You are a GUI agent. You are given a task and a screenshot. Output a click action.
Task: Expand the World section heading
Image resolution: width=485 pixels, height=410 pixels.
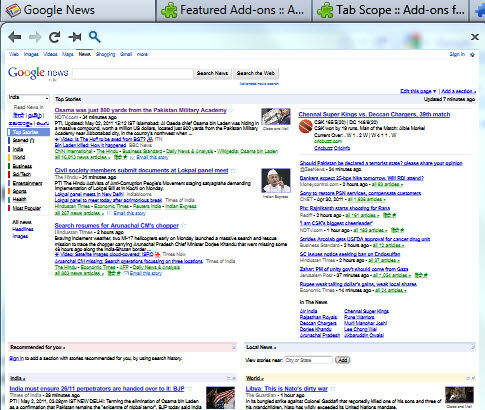(x=255, y=378)
